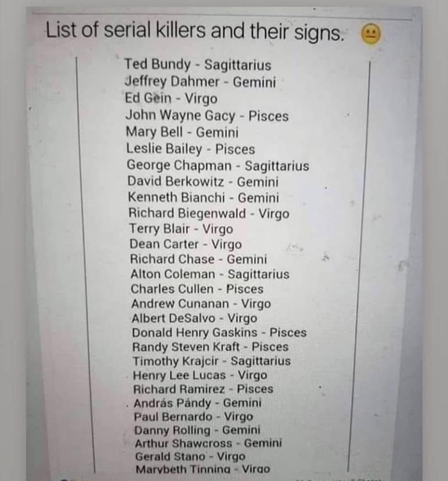448x481 pixels.
Task: Click the 'Kenneth Bianchi - Gemini' text
Action: pyautogui.click(x=204, y=198)
